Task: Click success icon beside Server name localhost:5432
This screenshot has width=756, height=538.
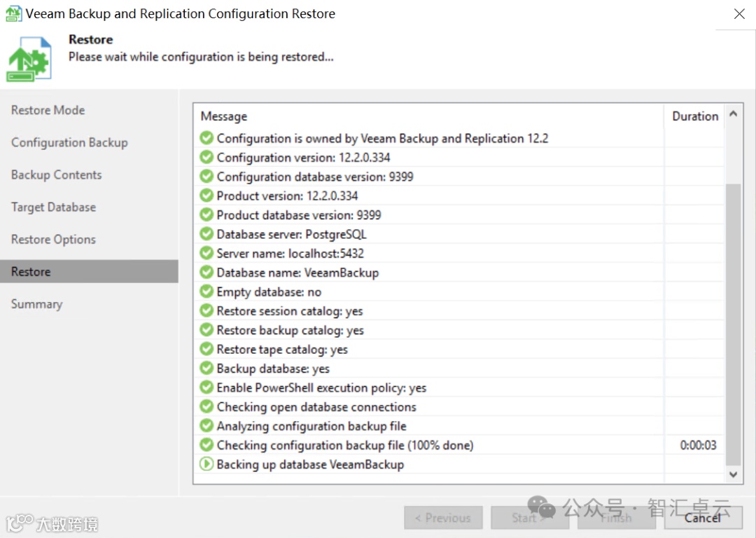Action: [x=206, y=254]
